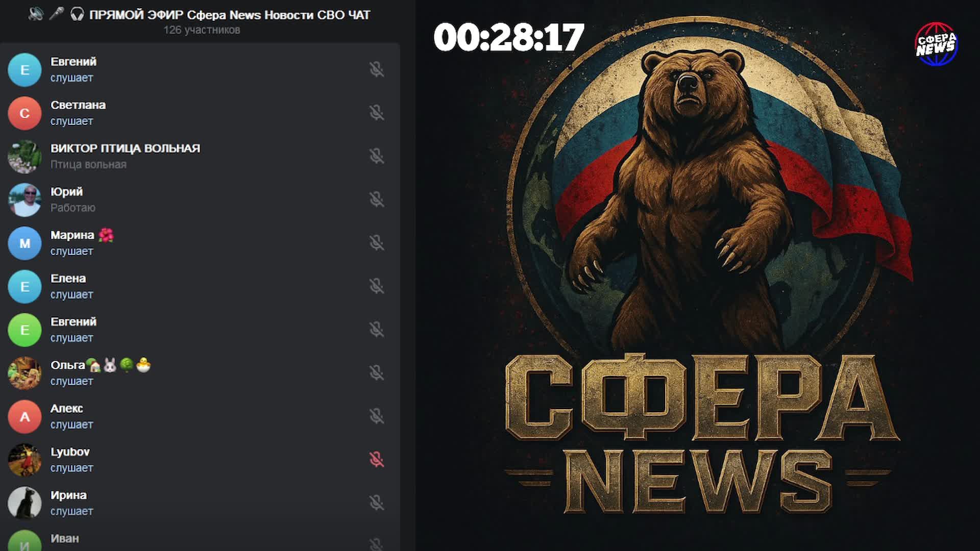Click muted mic icon beside Юрий
Image resolution: width=980 pixels, height=551 pixels.
[377, 199]
